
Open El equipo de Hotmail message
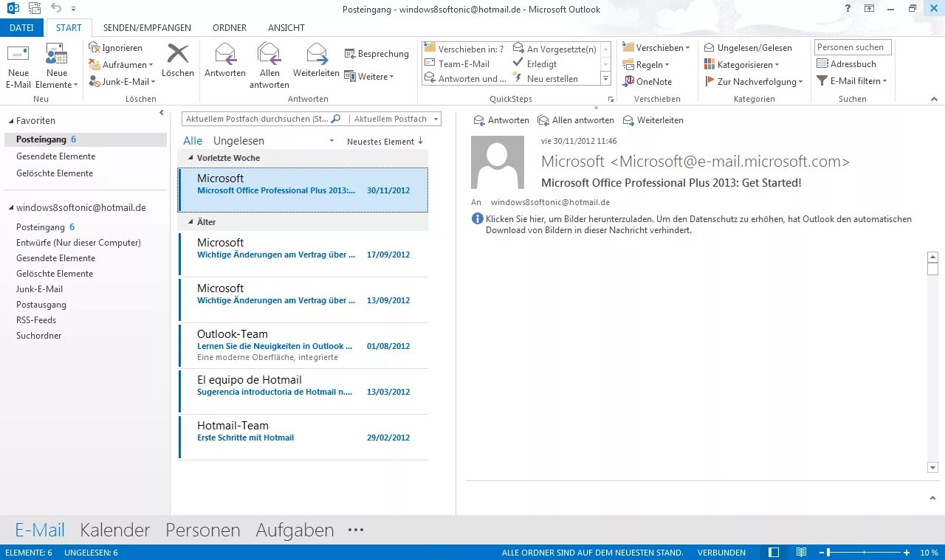303,391
